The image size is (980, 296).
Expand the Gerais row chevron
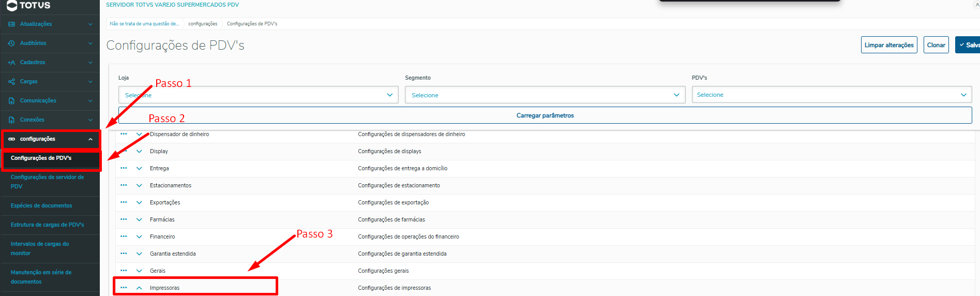[x=139, y=271]
